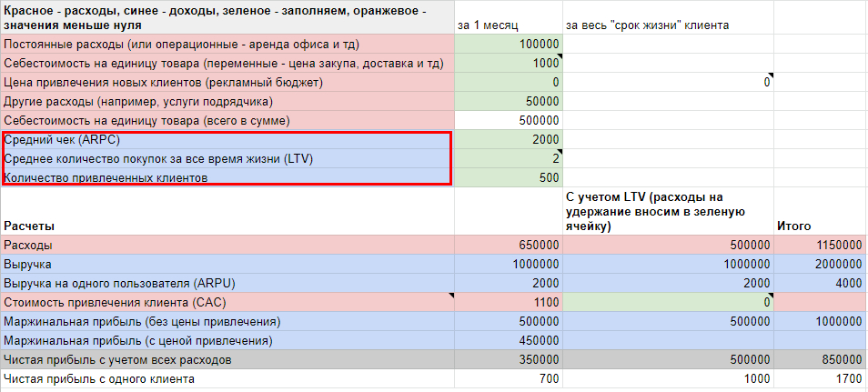
Task: Click the value 650000 in Расходы row
Action: 509,245
